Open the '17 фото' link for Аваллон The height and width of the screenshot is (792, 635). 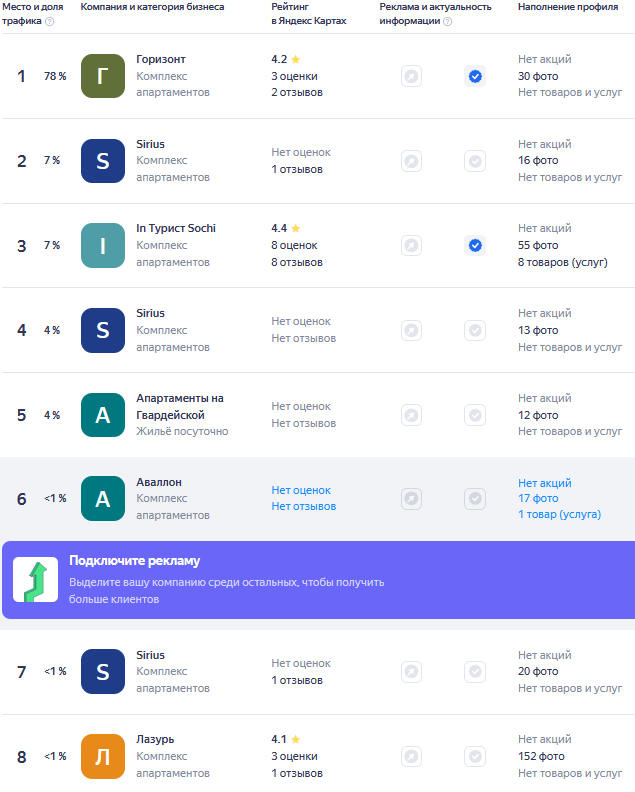coord(538,498)
